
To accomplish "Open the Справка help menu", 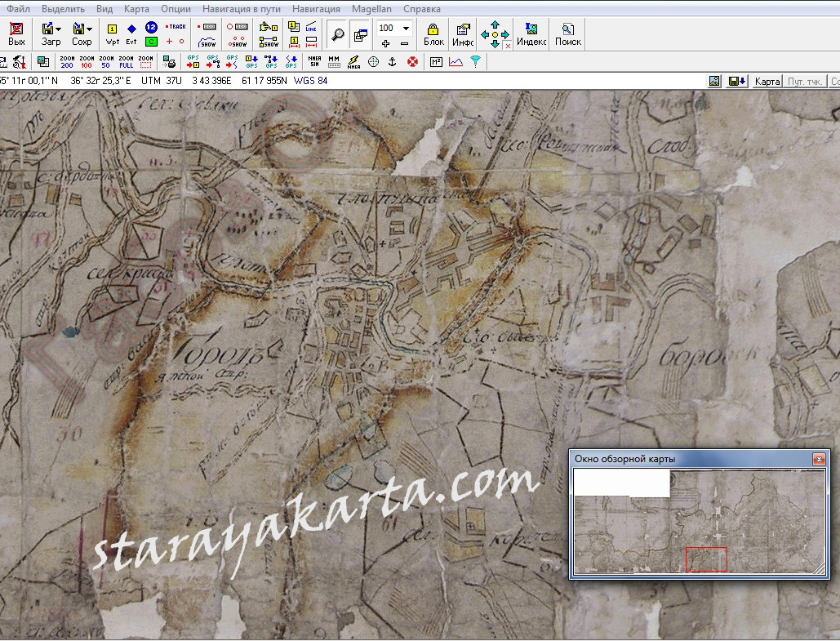I will coord(422,9).
